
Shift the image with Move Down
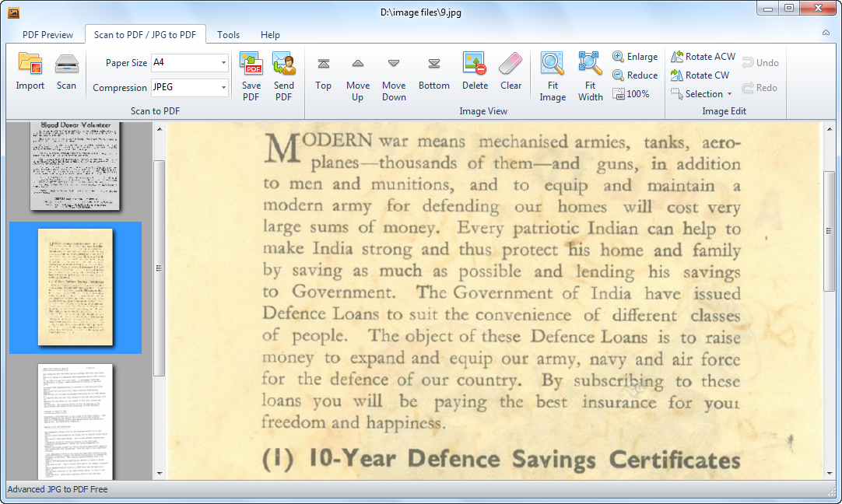click(394, 79)
